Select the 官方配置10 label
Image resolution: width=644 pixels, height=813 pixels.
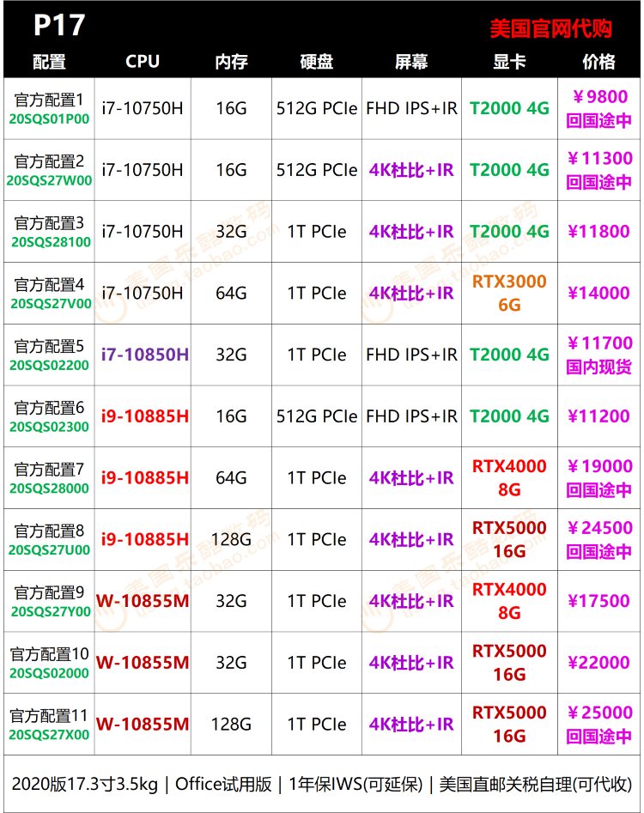tap(49, 654)
